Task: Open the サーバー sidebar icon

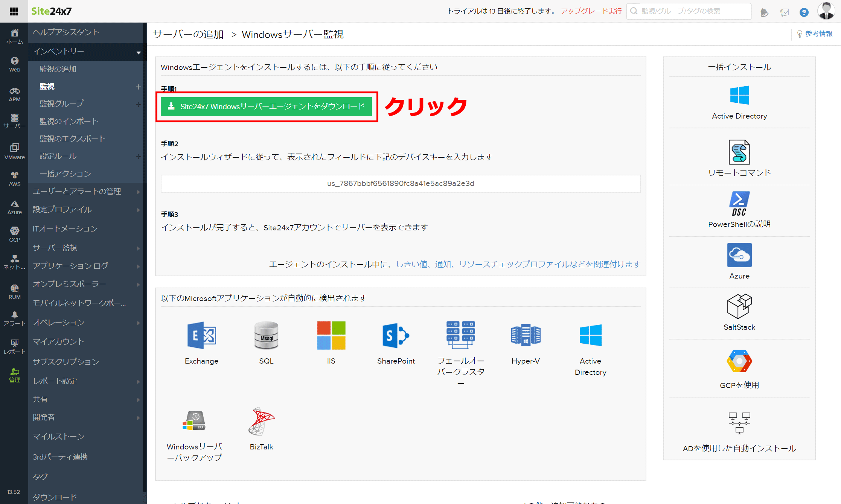Action: [14, 121]
